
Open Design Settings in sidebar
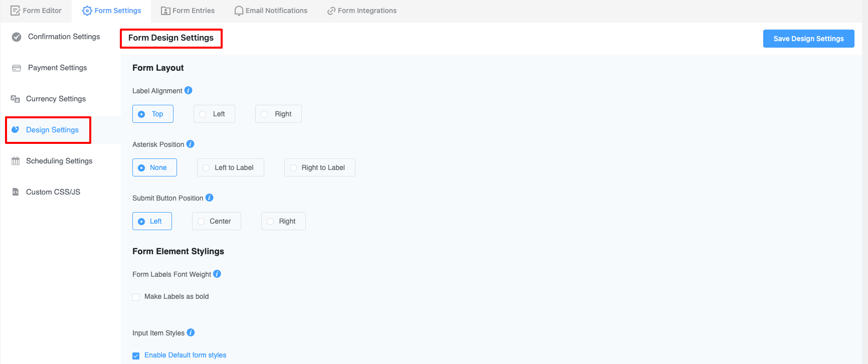coord(61,130)
